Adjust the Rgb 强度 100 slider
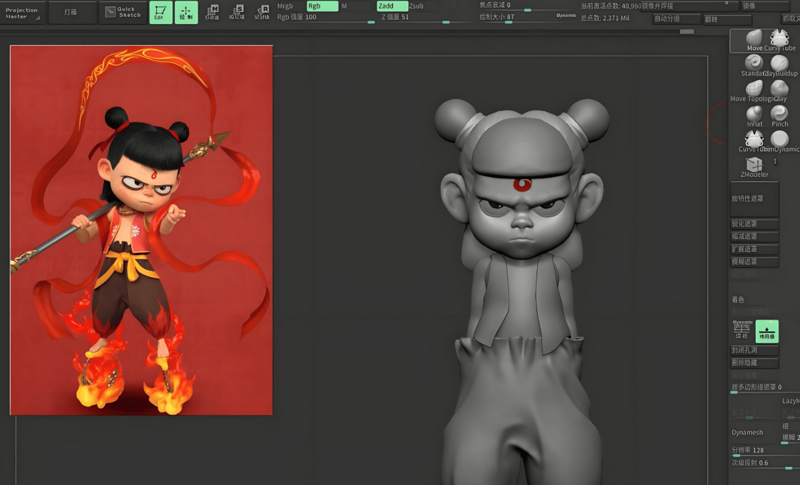800x485 pixels. pyautogui.click(x=326, y=17)
